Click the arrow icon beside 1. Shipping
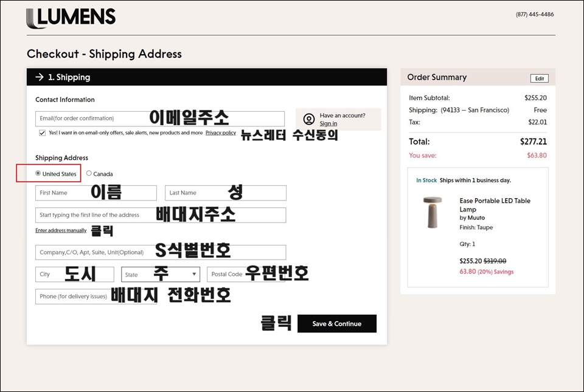584x392 pixels. pos(39,77)
